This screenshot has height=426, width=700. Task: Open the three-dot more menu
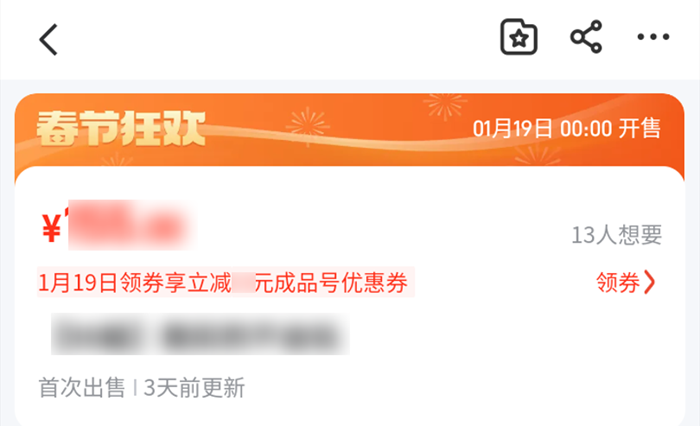point(653,37)
